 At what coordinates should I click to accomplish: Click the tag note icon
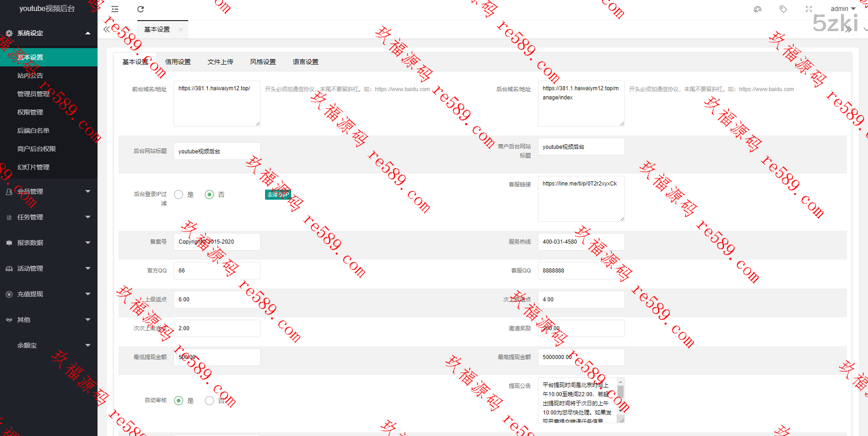tap(783, 9)
